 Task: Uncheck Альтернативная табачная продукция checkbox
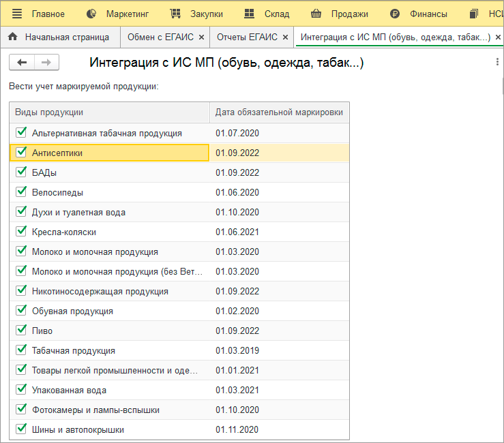click(x=21, y=132)
